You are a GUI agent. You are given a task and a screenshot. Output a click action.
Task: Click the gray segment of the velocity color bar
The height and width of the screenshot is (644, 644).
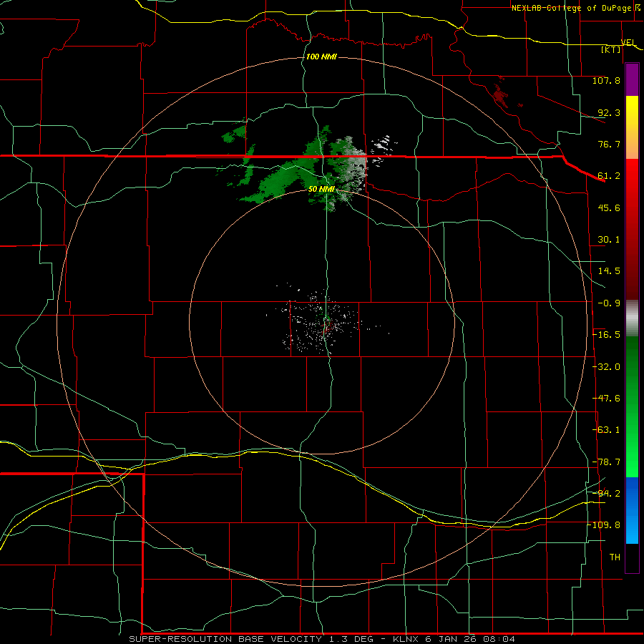632,318
